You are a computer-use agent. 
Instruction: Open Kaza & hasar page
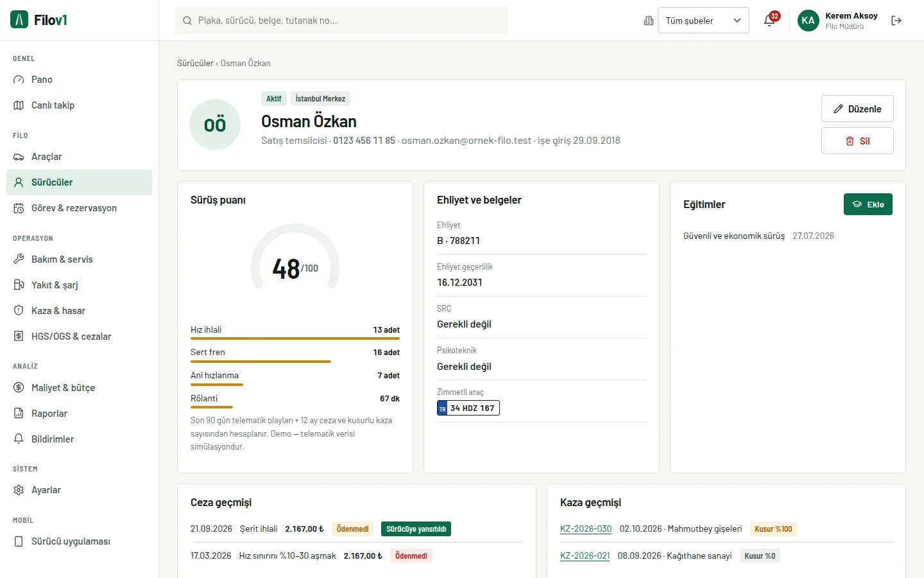[x=79, y=311]
